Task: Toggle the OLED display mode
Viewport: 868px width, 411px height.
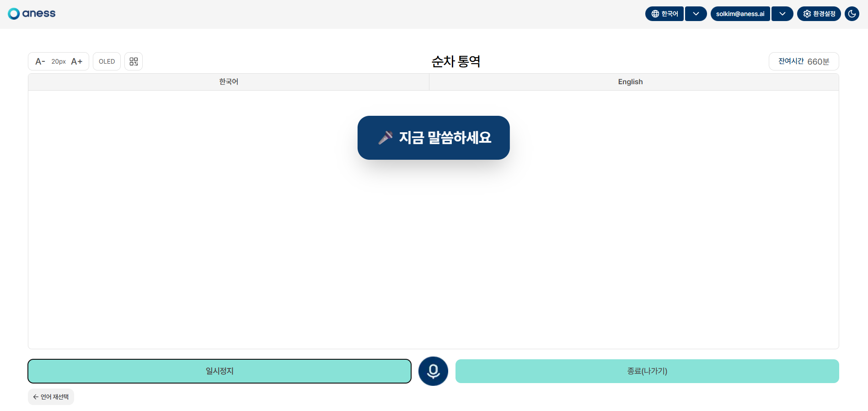Action: (107, 61)
